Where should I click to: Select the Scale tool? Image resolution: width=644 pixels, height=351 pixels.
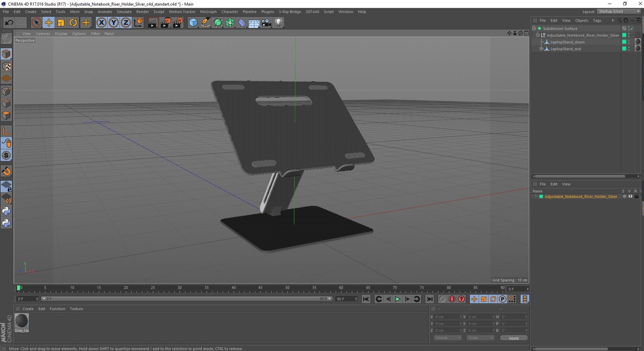[61, 22]
